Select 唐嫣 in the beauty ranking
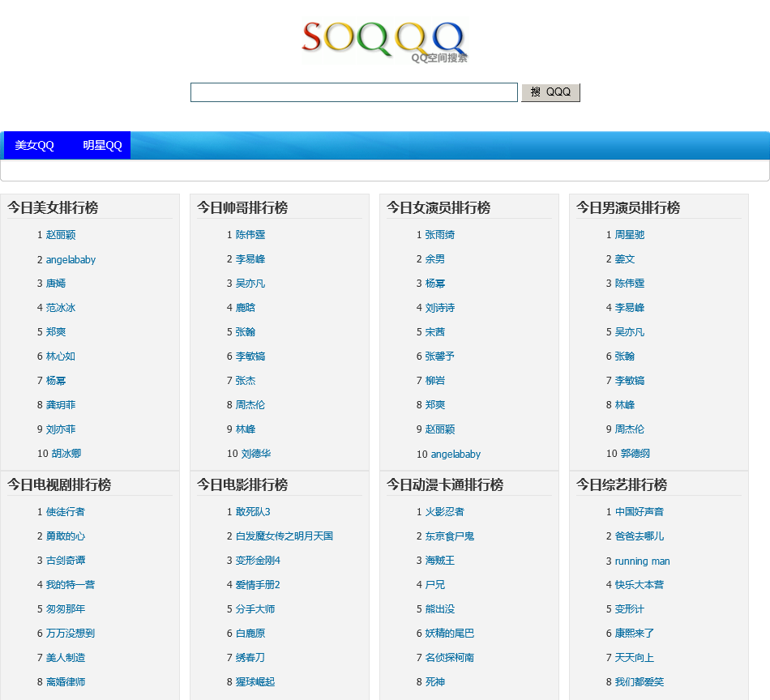 point(55,284)
